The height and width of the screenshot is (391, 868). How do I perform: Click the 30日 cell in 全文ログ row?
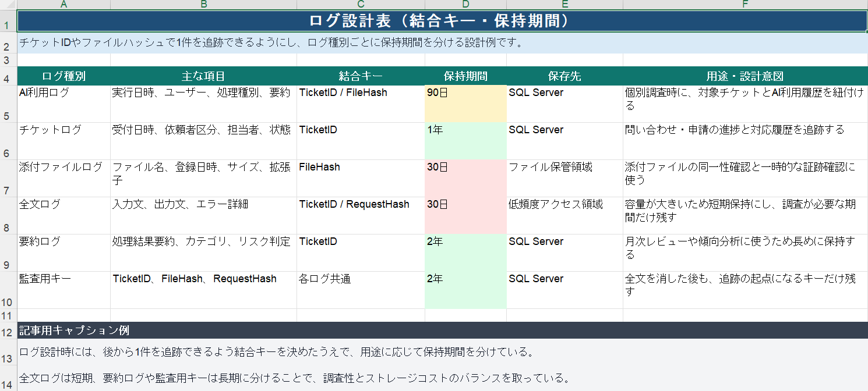(x=465, y=216)
